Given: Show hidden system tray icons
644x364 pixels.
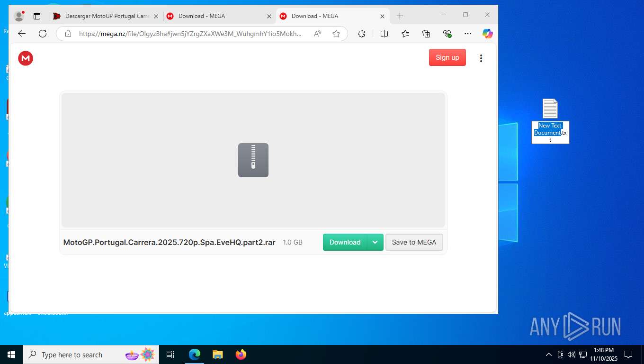Looking at the screenshot, I should pyautogui.click(x=548, y=355).
